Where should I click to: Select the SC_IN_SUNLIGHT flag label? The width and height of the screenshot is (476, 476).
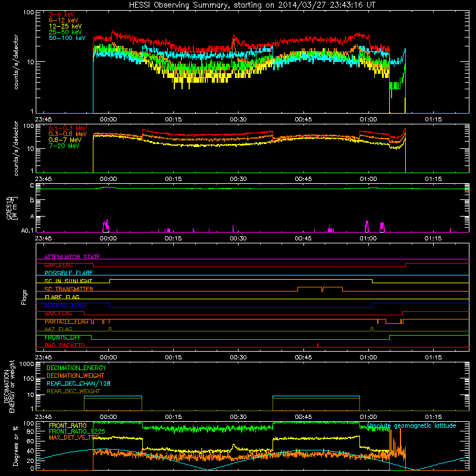[68, 281]
